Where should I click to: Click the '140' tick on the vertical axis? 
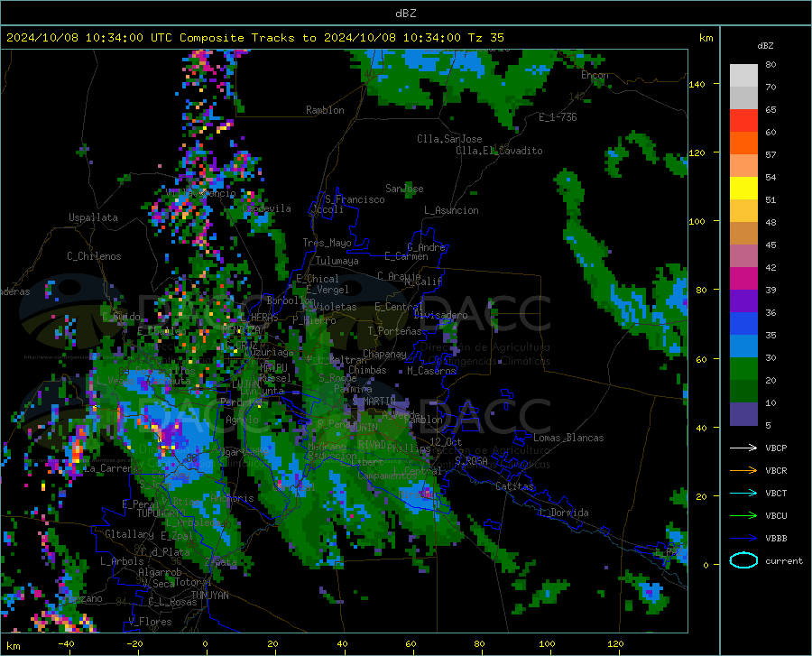click(x=697, y=84)
